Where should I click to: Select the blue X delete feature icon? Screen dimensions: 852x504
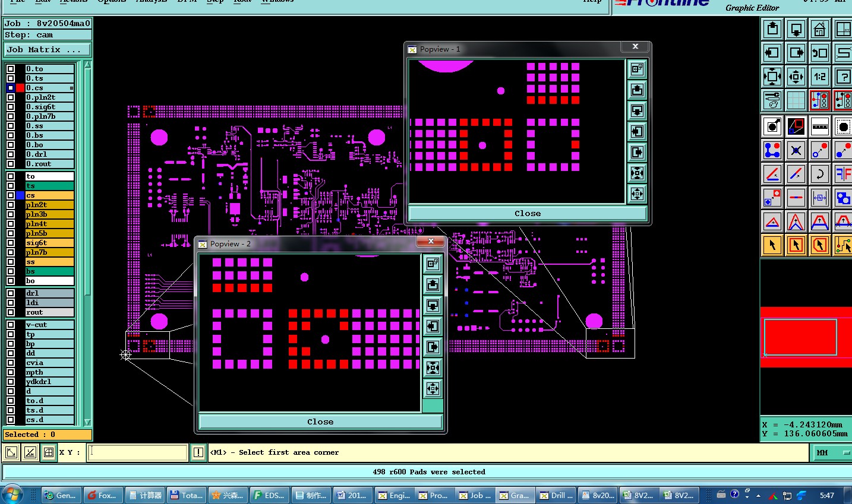pos(796,150)
